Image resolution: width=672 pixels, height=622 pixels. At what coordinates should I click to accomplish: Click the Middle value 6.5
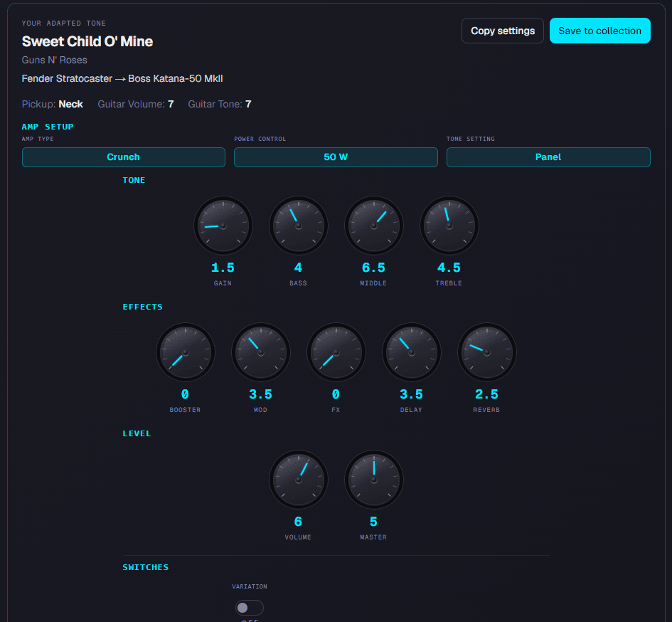tap(374, 268)
